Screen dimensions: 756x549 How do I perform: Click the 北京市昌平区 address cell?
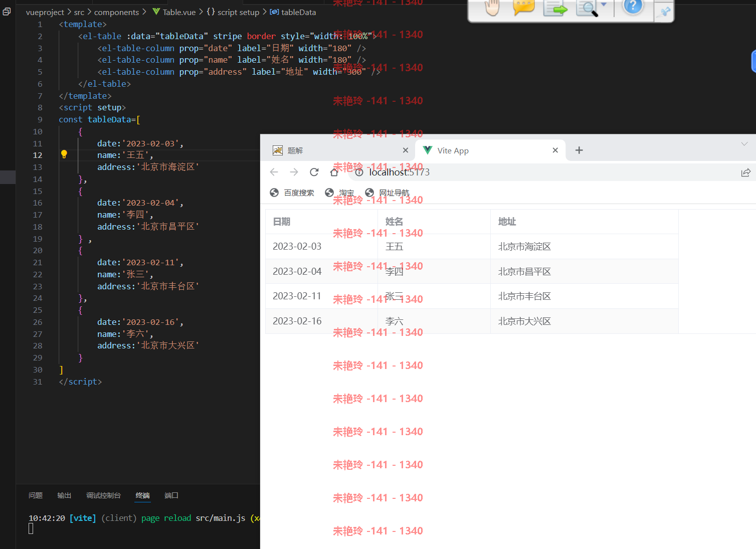tap(585, 271)
